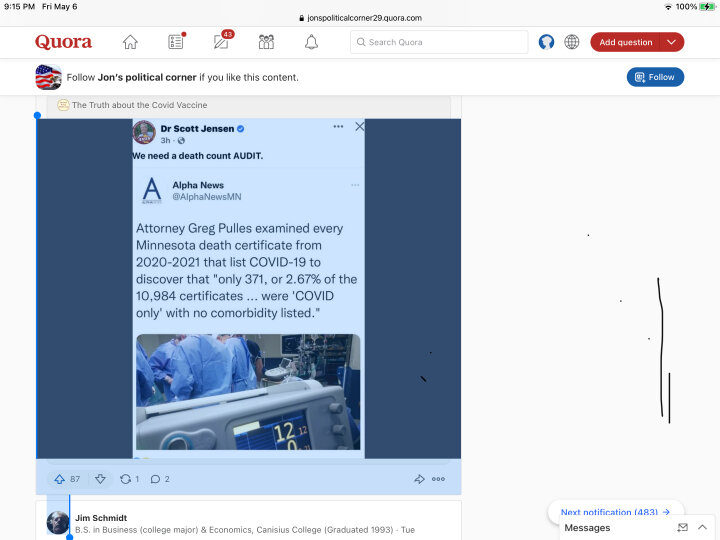Viewport: 720px width, 540px height.
Task: Open the Spaces people icon
Action: coord(266,42)
